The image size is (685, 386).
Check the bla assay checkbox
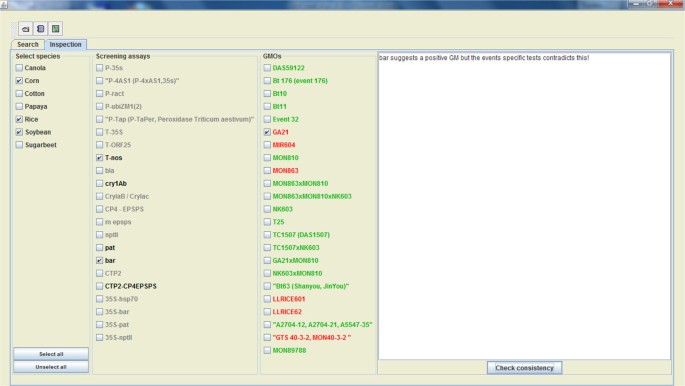point(100,171)
